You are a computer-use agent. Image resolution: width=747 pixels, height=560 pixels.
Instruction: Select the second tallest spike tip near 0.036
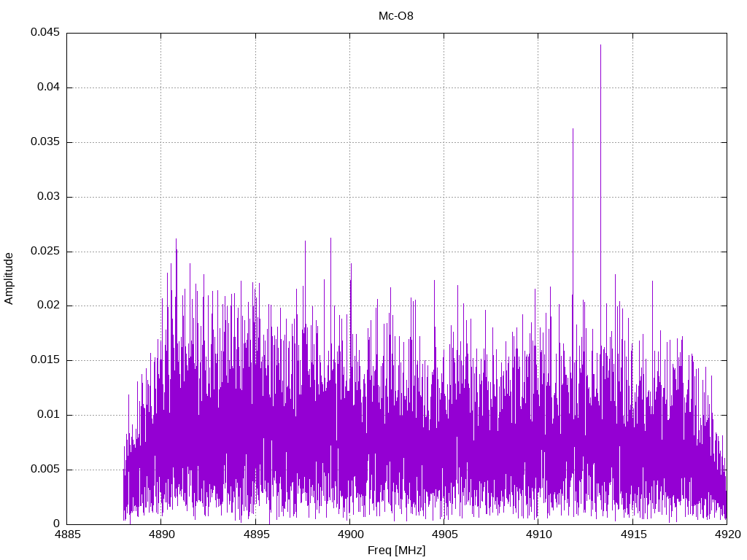click(573, 130)
